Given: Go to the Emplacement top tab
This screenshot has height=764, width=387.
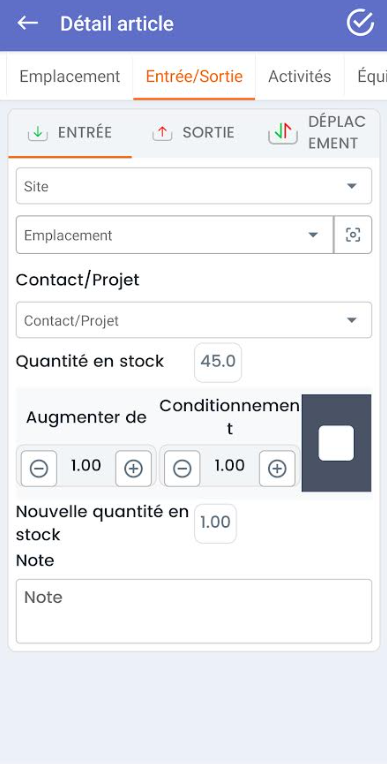Looking at the screenshot, I should (70, 76).
